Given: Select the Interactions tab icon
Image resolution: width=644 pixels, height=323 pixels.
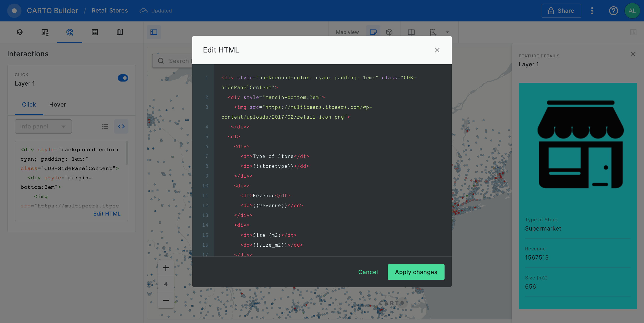Looking at the screenshot, I should (70, 32).
